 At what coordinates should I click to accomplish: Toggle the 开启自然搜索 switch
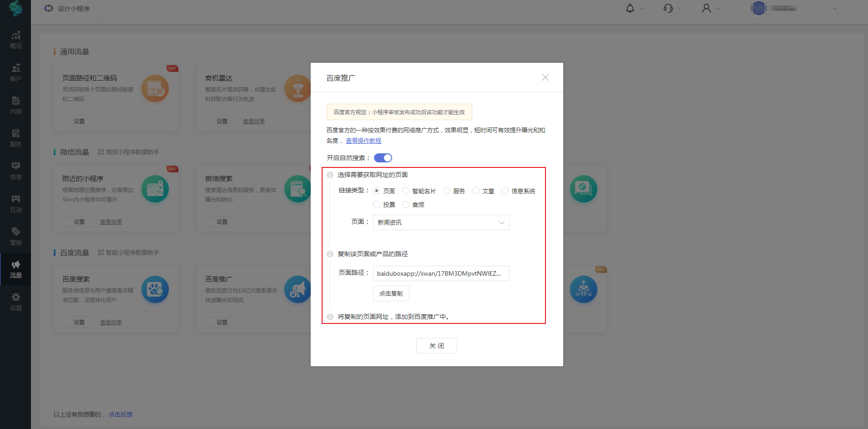383,158
